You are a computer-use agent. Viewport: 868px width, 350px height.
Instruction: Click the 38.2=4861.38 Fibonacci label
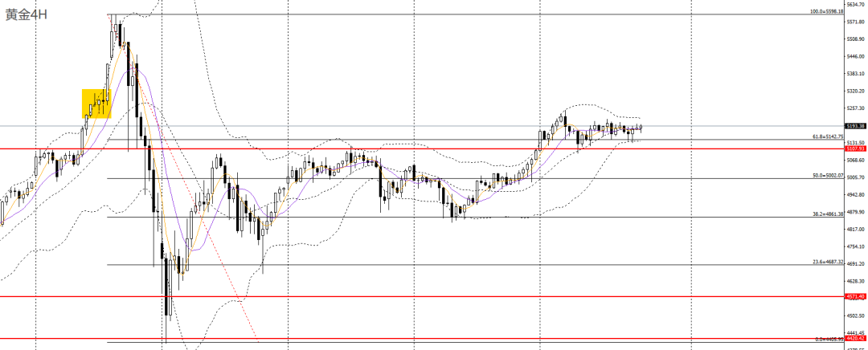(828, 214)
